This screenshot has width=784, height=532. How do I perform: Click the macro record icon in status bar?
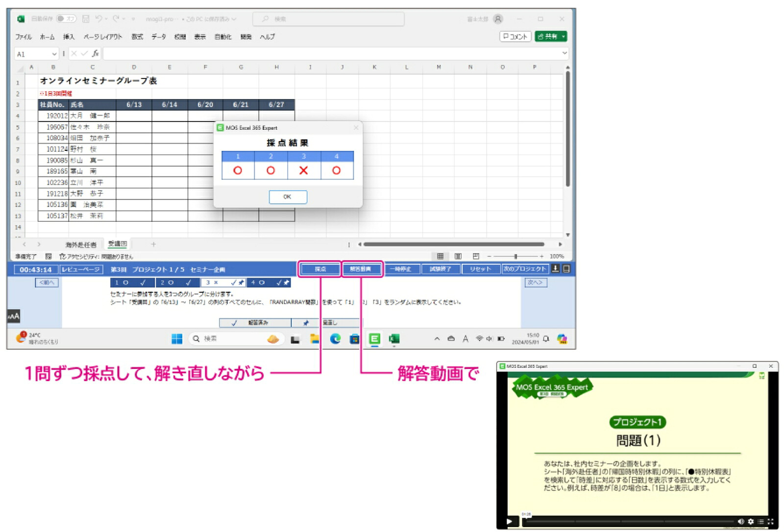pyautogui.click(x=49, y=256)
